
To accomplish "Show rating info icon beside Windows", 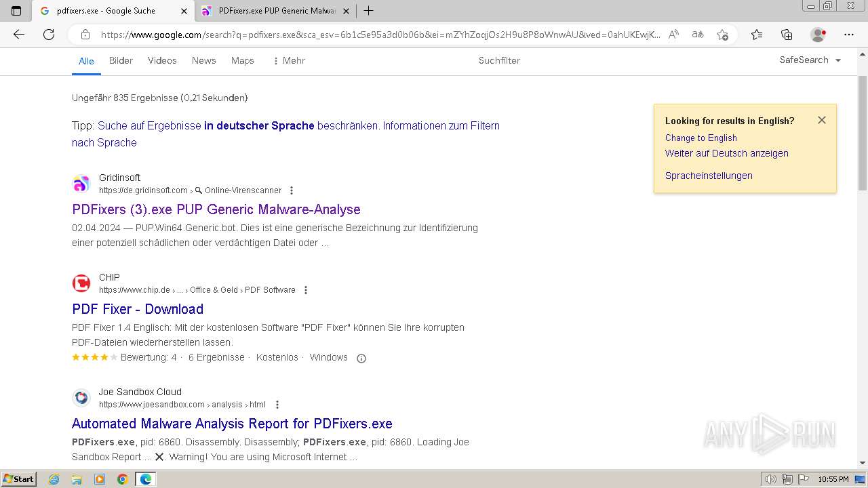I will point(361,358).
